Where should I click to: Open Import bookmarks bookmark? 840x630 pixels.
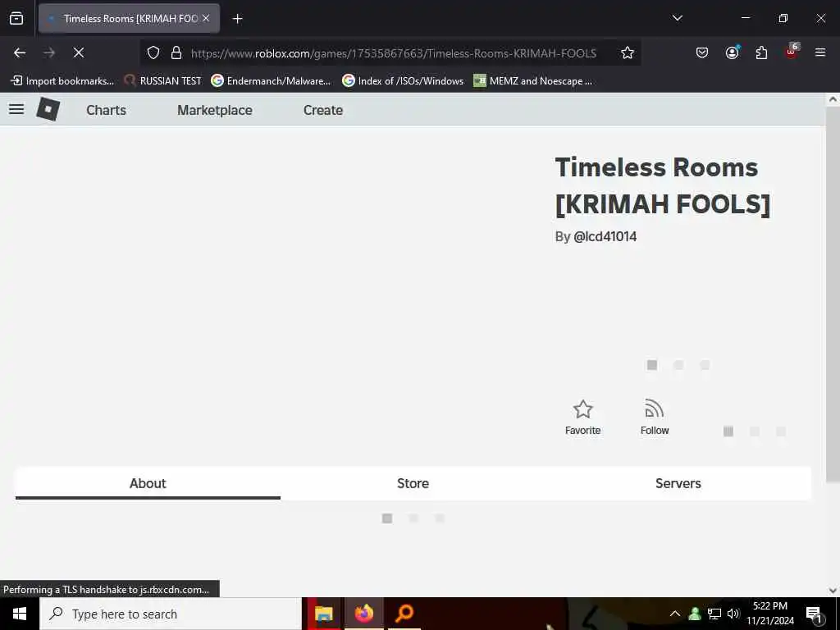(x=62, y=81)
